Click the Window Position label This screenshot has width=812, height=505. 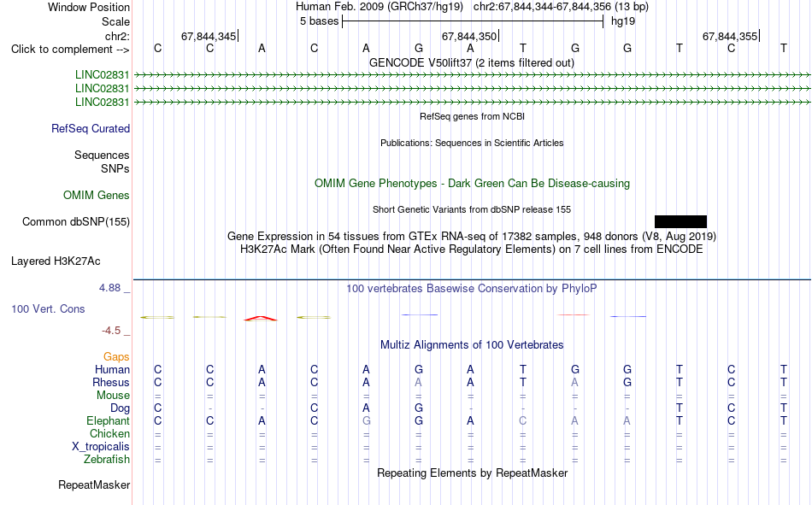pyautogui.click(x=89, y=7)
